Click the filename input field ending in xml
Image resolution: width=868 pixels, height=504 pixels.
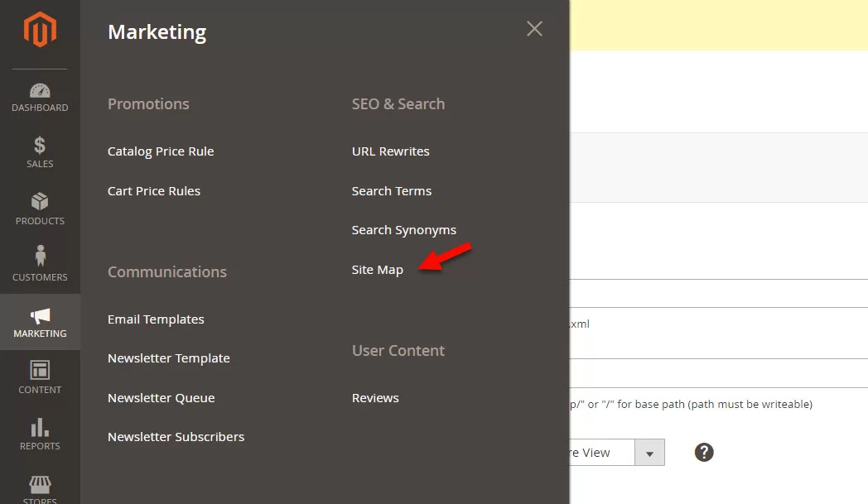[719, 324]
